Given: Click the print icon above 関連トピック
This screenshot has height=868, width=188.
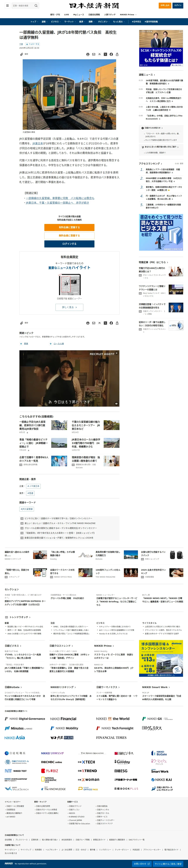Looking at the screenshot, I should pyautogui.click(x=88, y=323).
